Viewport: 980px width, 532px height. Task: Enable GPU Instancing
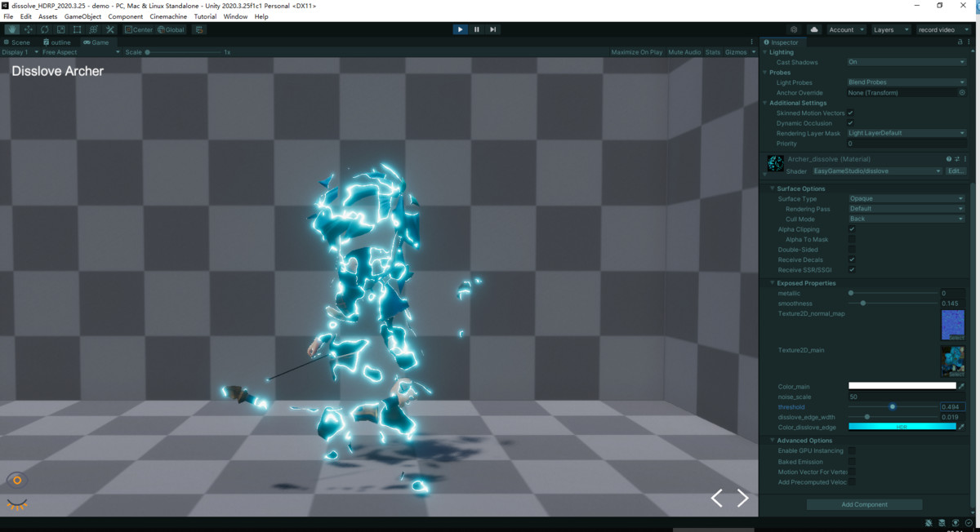click(x=852, y=450)
